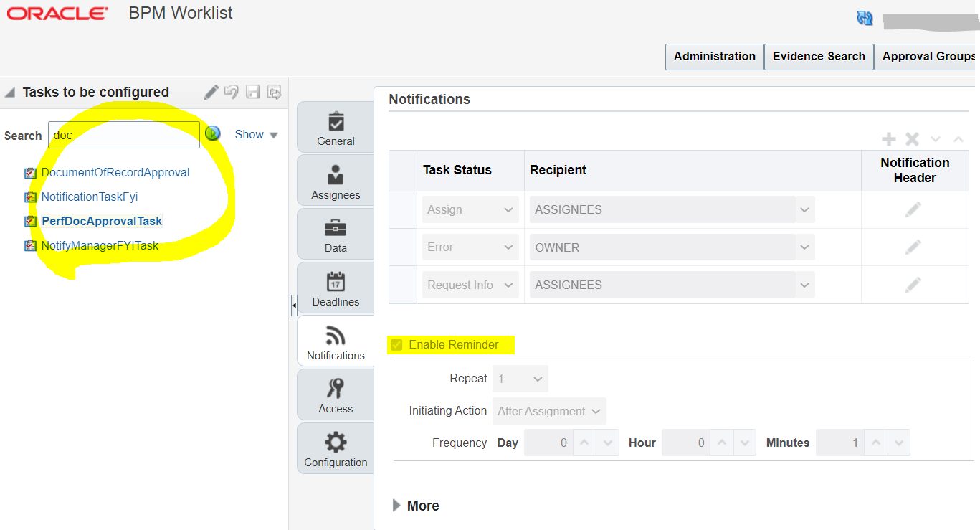The image size is (980, 530).
Task: Open the Configuration gear icon
Action: tap(335, 448)
